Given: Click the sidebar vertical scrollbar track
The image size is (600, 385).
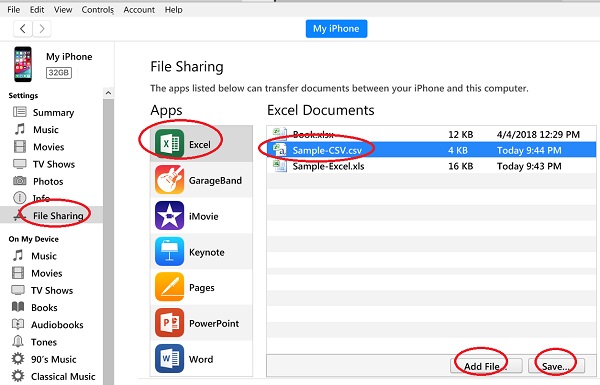Looking at the screenshot, I should [108, 241].
